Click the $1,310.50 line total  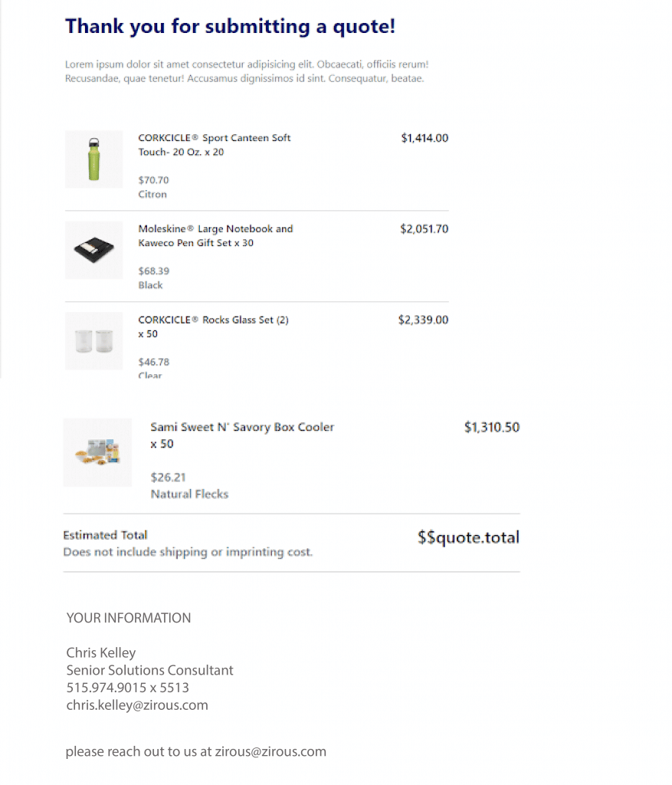click(x=492, y=427)
